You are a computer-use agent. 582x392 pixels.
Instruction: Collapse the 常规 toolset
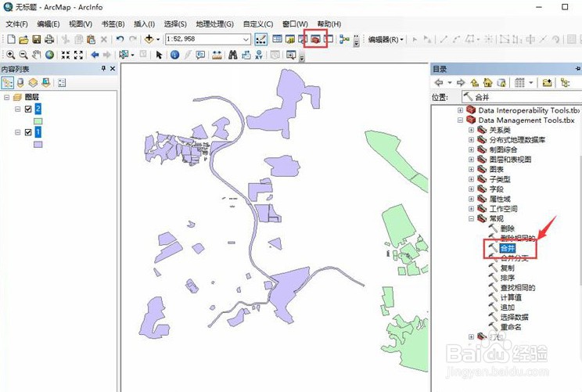click(x=471, y=218)
